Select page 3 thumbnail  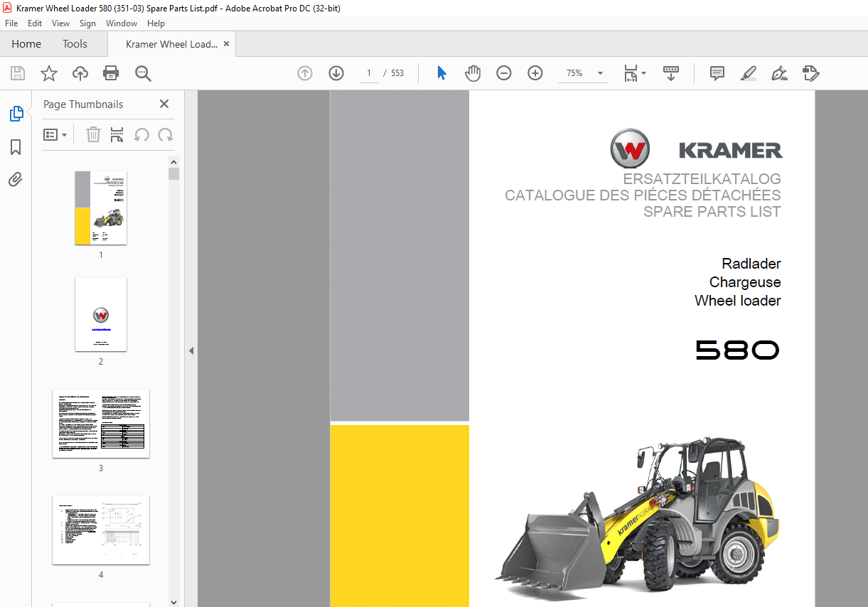point(101,424)
